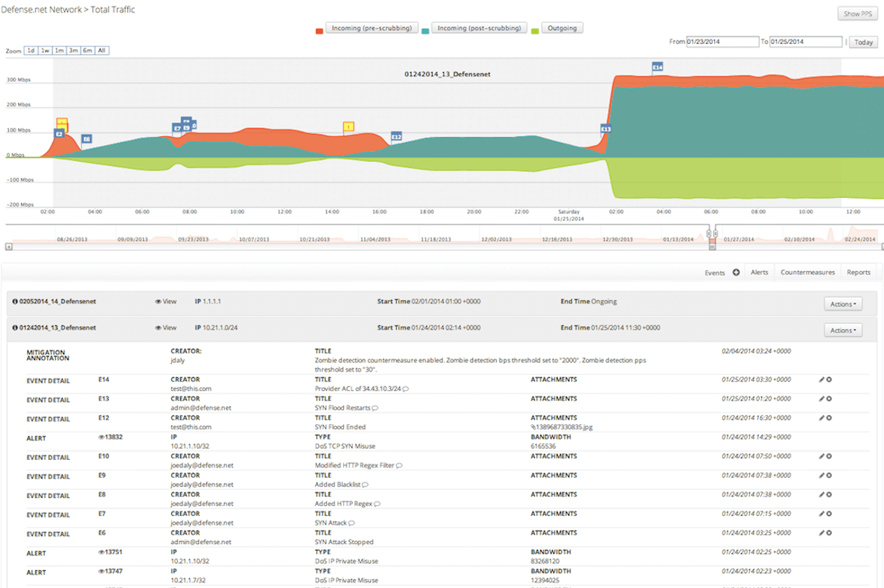This screenshot has width=884, height=588.
Task: Switch to the Events tab
Action: 714,273
